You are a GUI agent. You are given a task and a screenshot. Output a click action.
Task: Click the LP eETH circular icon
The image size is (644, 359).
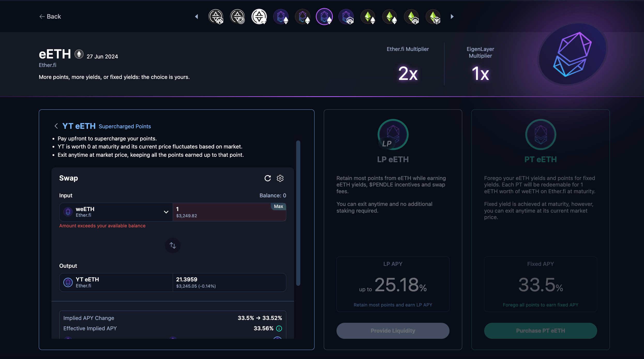pyautogui.click(x=393, y=134)
